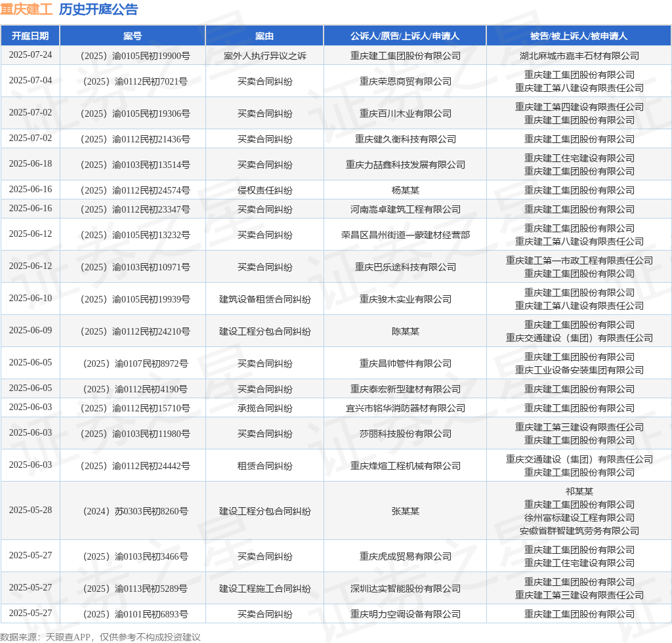Click plaintiff '重庆荣恩商贸有限公司'
Image resolution: width=672 pixels, height=643 pixels.
(405, 81)
